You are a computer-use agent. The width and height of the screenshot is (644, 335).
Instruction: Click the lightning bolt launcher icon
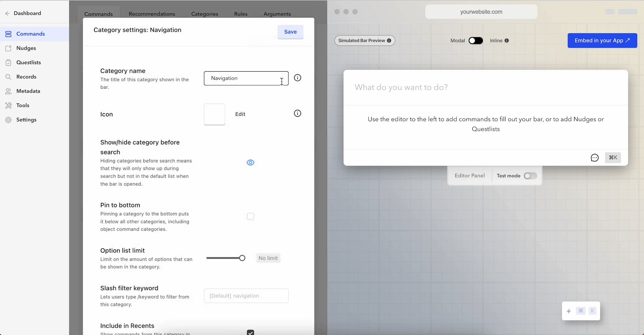click(x=569, y=311)
